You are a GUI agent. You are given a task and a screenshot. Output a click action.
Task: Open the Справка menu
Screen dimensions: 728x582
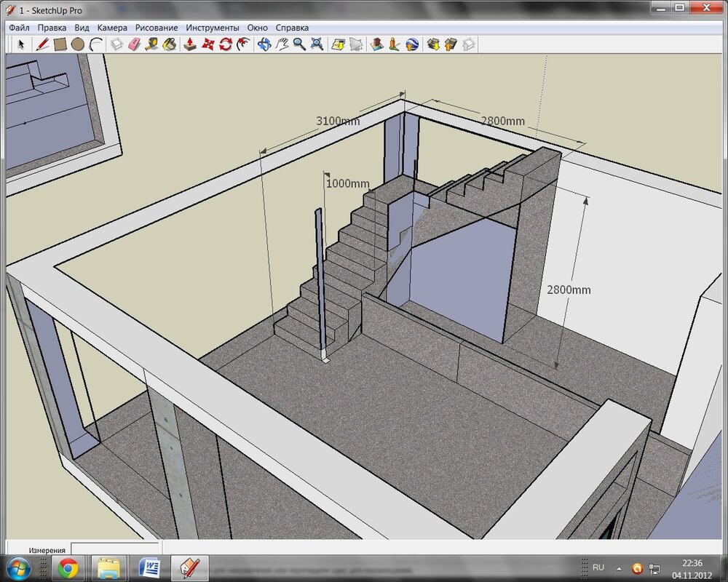click(292, 27)
